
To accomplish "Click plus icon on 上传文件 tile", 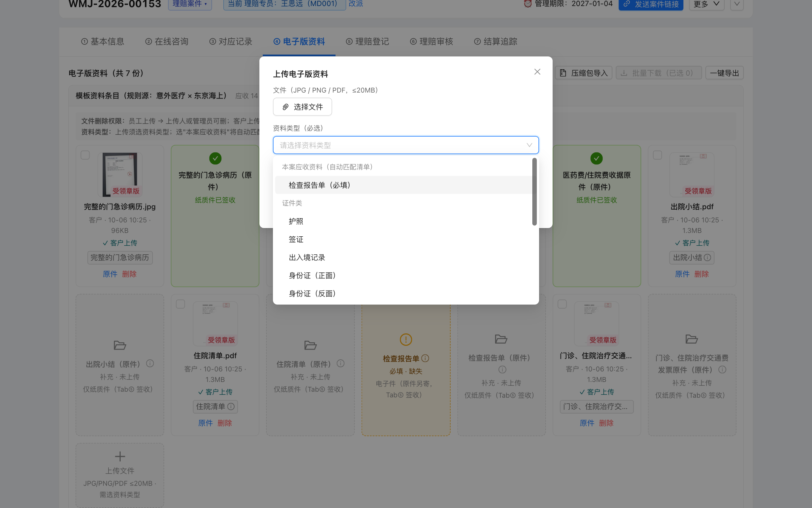I will point(120,456).
